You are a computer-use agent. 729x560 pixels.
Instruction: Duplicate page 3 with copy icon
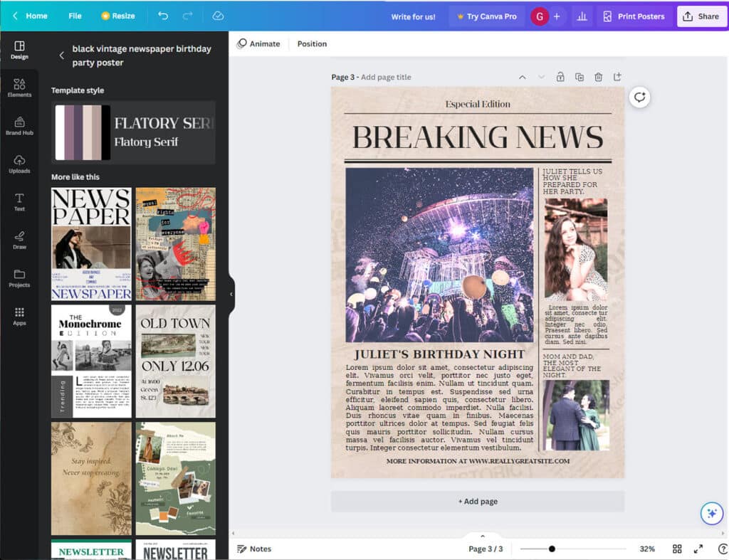pos(579,77)
